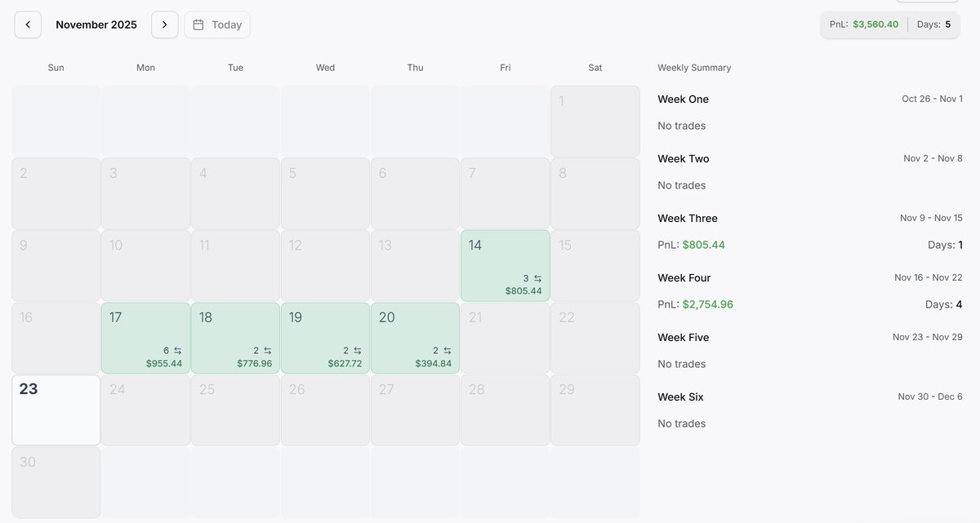
Task: Go to next month with right chevron
Action: tap(165, 24)
